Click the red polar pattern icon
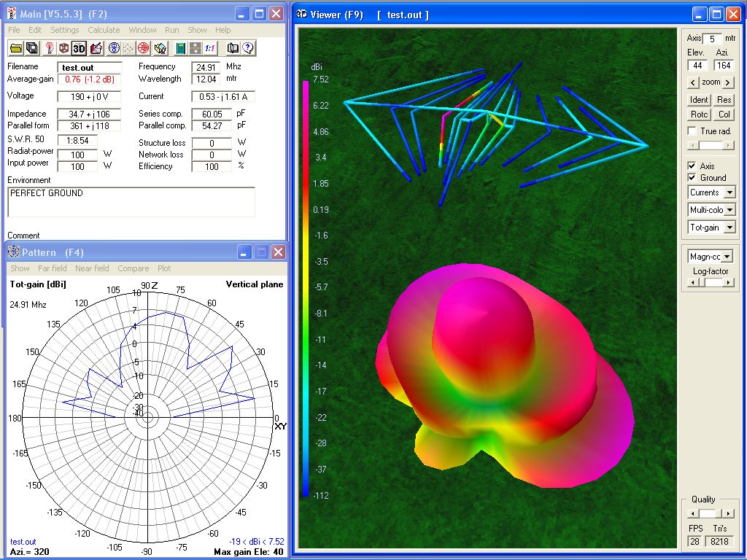The width and height of the screenshot is (747, 560). [144, 48]
